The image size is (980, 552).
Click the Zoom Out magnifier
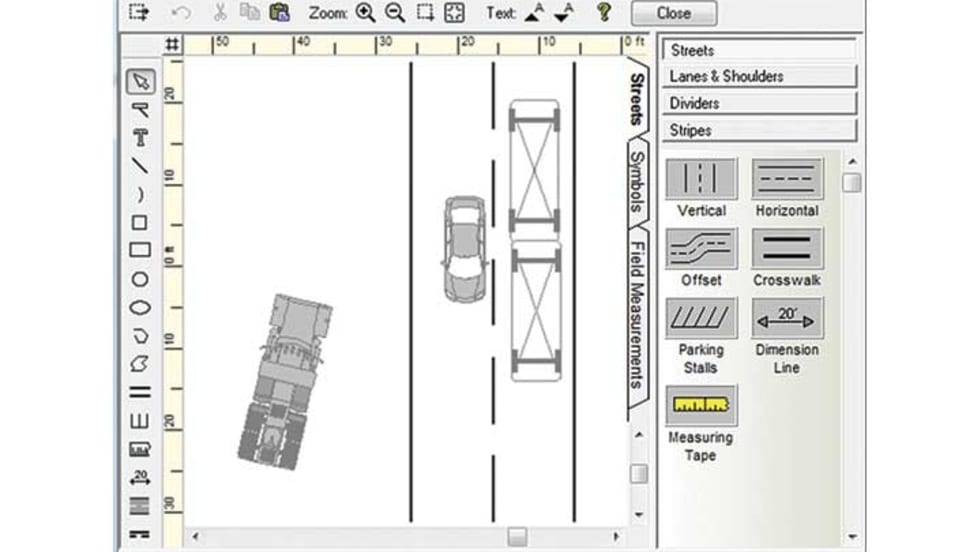click(x=395, y=13)
